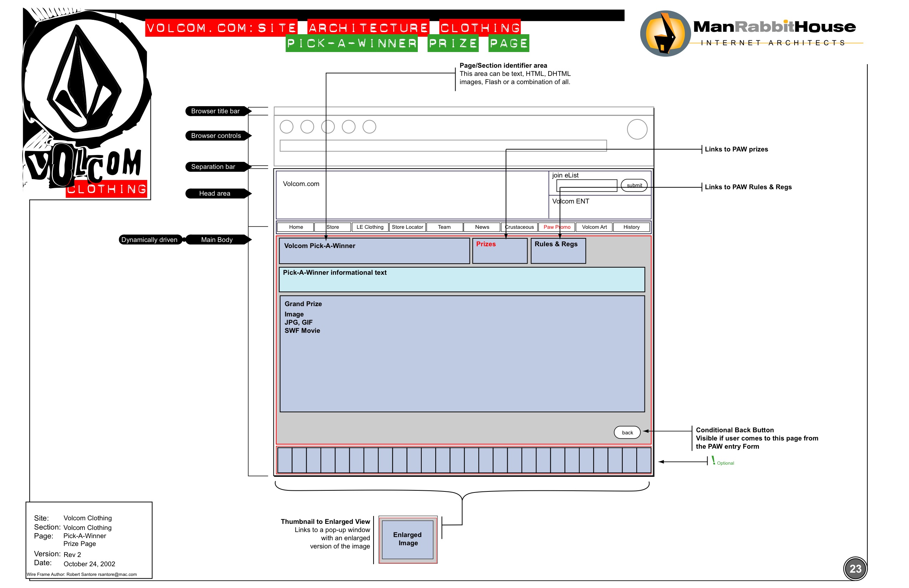Click the fifth circular browser control button

369,127
